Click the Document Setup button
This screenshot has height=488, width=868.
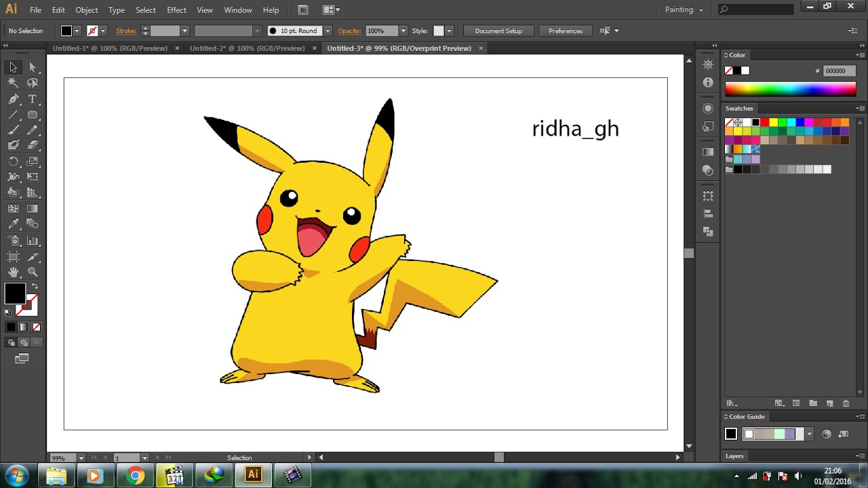click(x=498, y=31)
